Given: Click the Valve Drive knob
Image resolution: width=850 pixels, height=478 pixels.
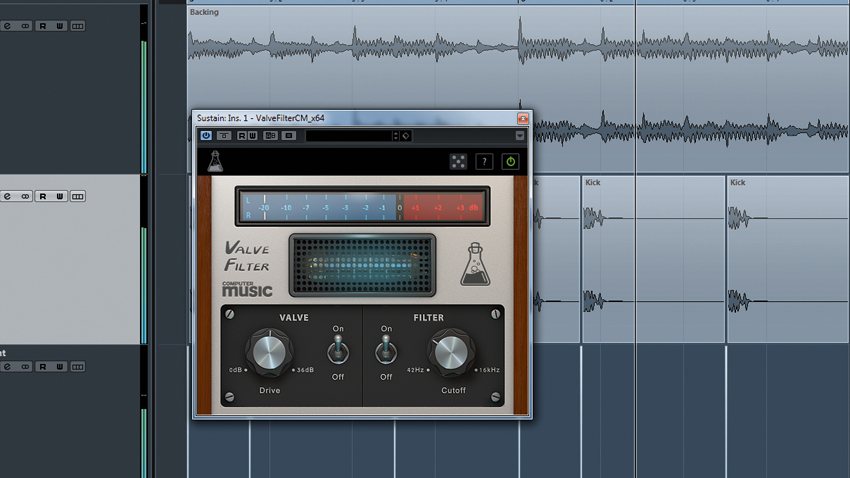Looking at the screenshot, I should [269, 352].
